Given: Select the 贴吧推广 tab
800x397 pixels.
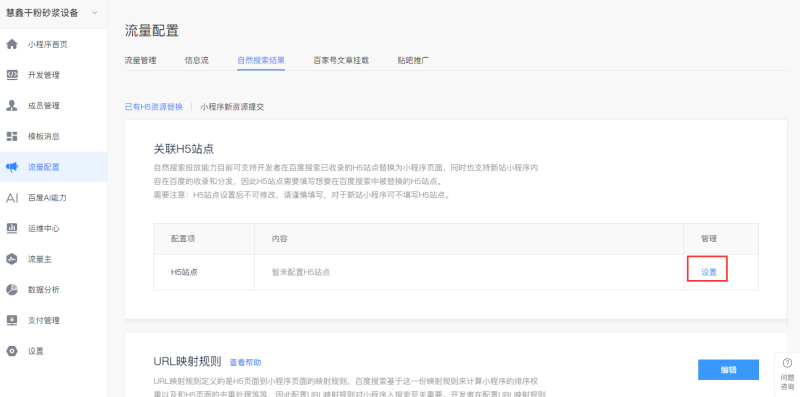Looking at the screenshot, I should [413, 60].
